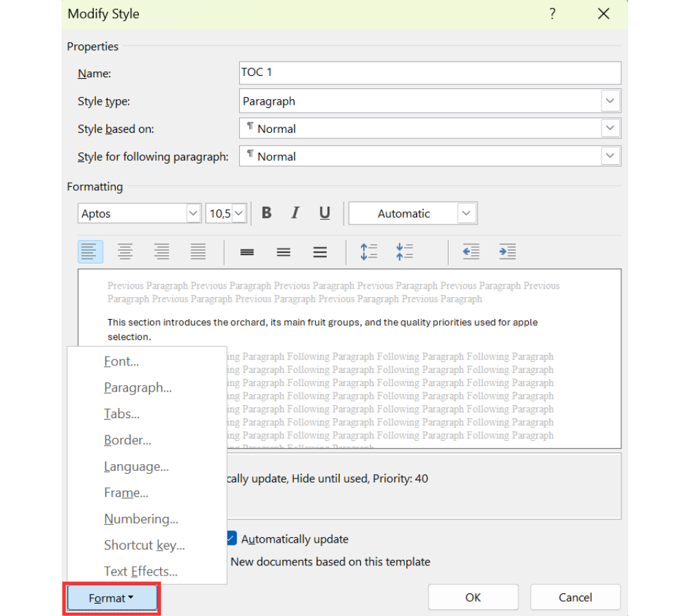Open font size 10,5 dropdown
The image size is (685, 616).
pyautogui.click(x=239, y=214)
